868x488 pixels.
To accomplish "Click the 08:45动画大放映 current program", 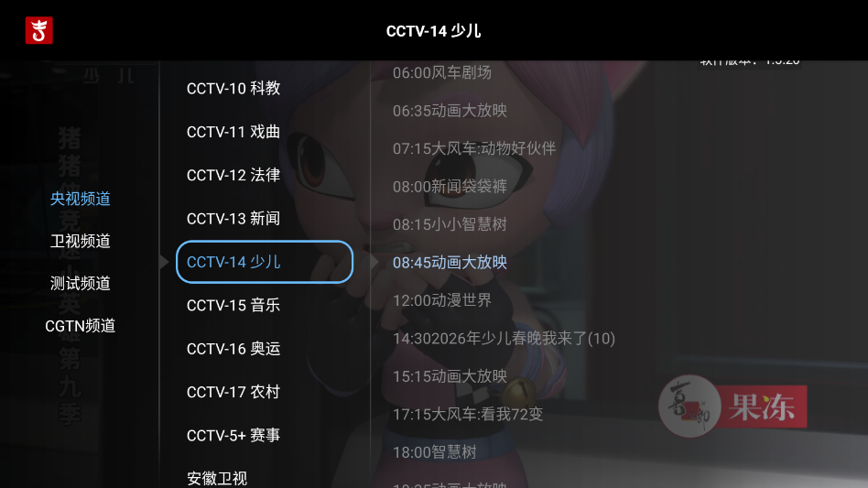I will click(450, 262).
